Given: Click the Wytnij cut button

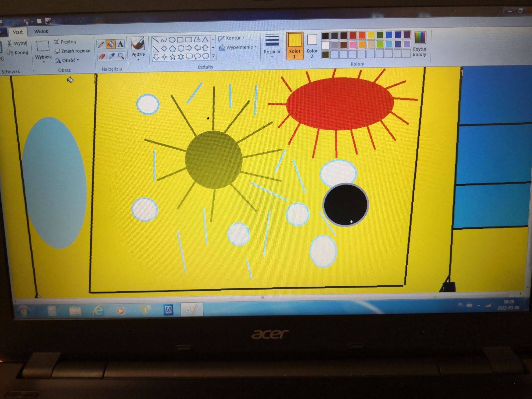Looking at the screenshot, I should tap(17, 43).
